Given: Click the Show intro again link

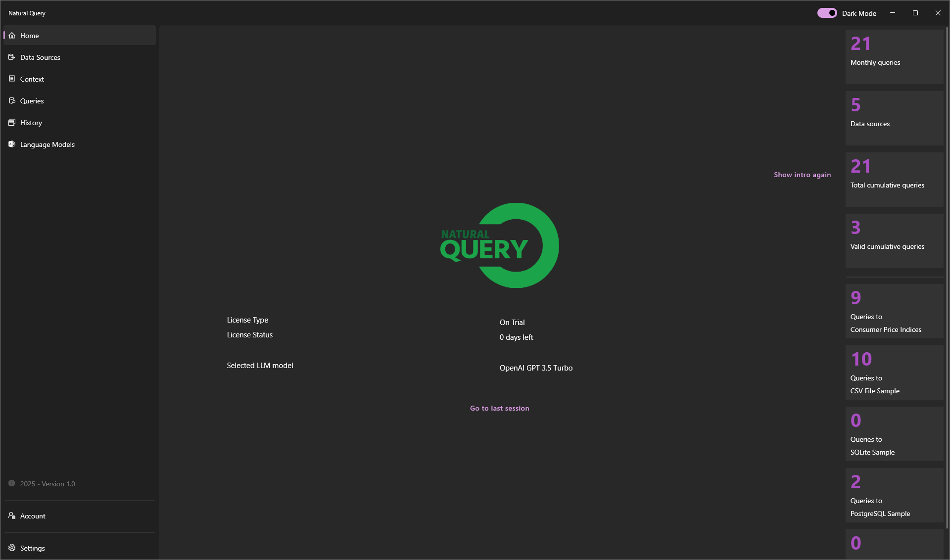Looking at the screenshot, I should click(802, 175).
